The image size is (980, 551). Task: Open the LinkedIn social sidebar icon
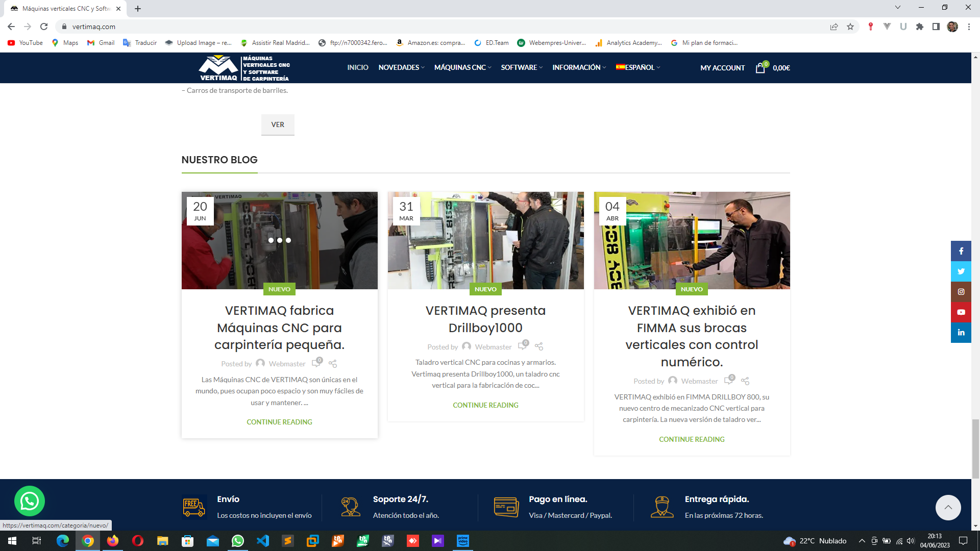pyautogui.click(x=961, y=333)
